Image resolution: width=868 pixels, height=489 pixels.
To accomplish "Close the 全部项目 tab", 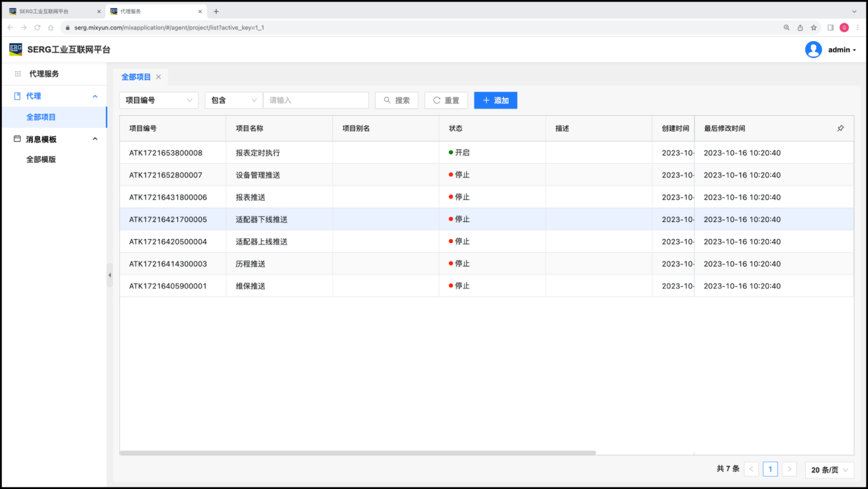I will [x=159, y=77].
